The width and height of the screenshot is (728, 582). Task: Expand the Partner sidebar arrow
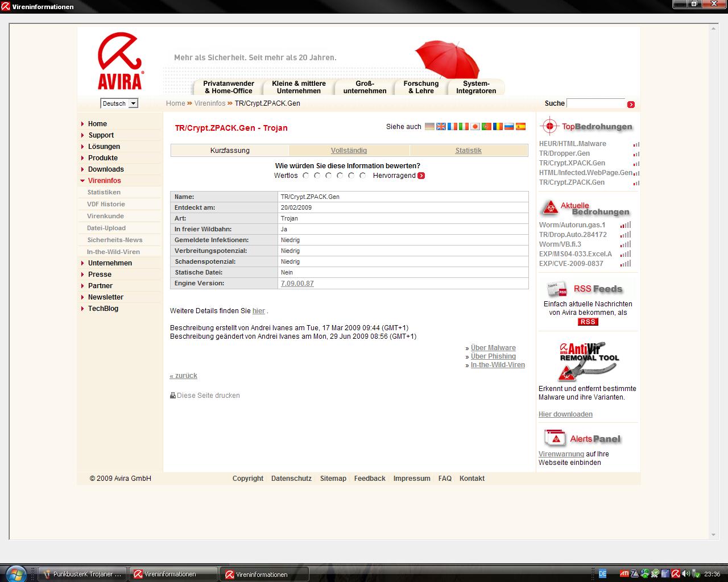point(83,286)
